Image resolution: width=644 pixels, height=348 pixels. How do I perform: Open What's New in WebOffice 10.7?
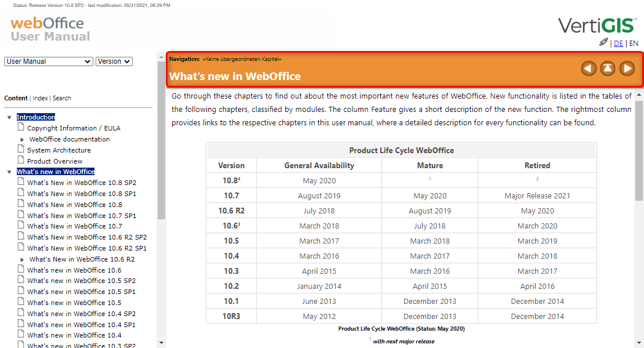click(x=74, y=226)
